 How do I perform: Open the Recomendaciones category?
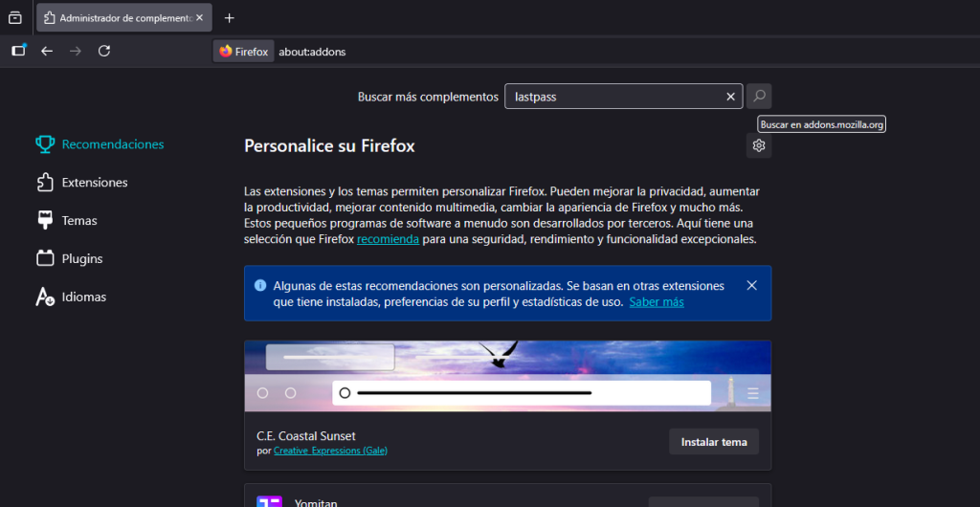(x=112, y=144)
